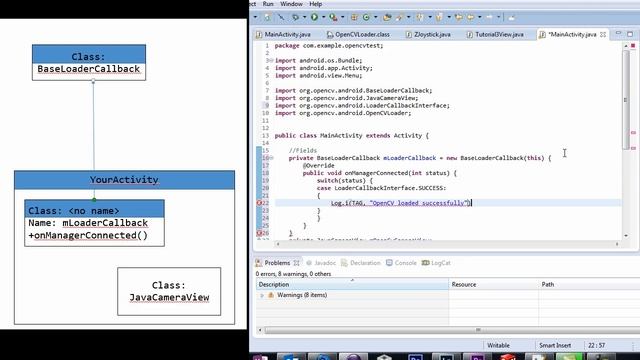Click the green Run button in toolbar
This screenshot has width=640, height=360.
coord(314,17)
